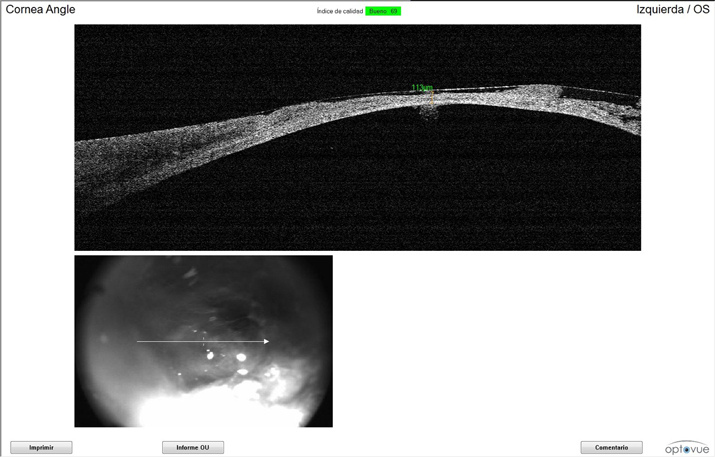Click the Izquierda / OS eye label
The image size is (715, 457).
672,10
